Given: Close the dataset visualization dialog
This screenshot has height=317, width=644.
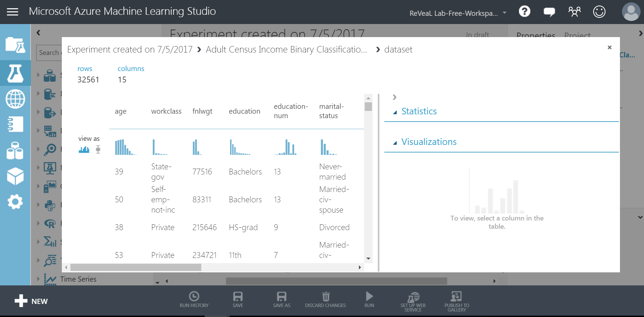Looking at the screenshot, I should coord(610,47).
